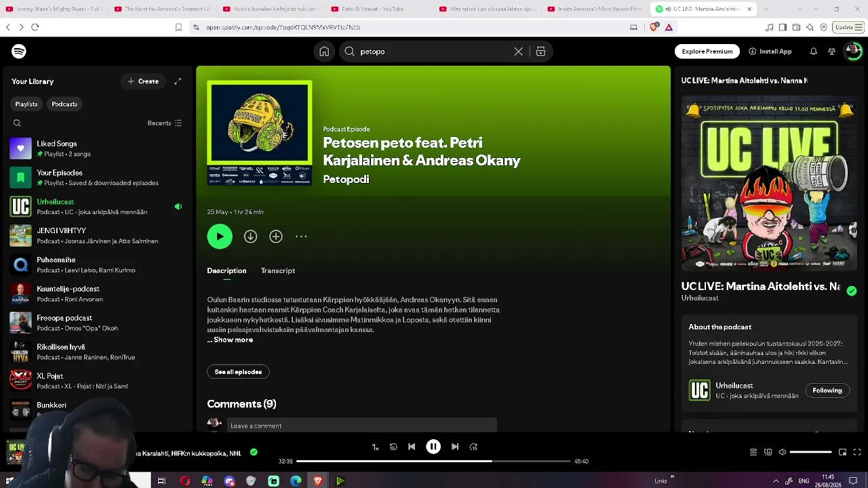Open the Urheilucast podcast in library
The width and height of the screenshot is (868, 488).
[98, 207]
